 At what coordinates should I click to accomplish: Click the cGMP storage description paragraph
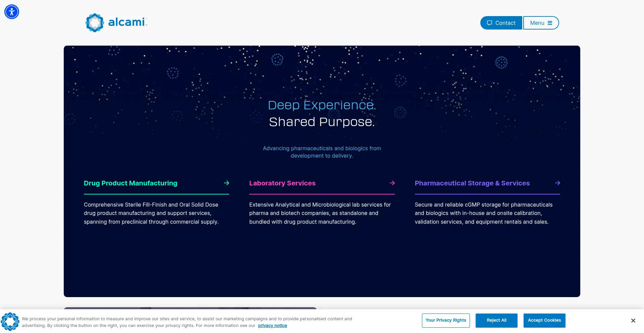pyautogui.click(x=484, y=213)
